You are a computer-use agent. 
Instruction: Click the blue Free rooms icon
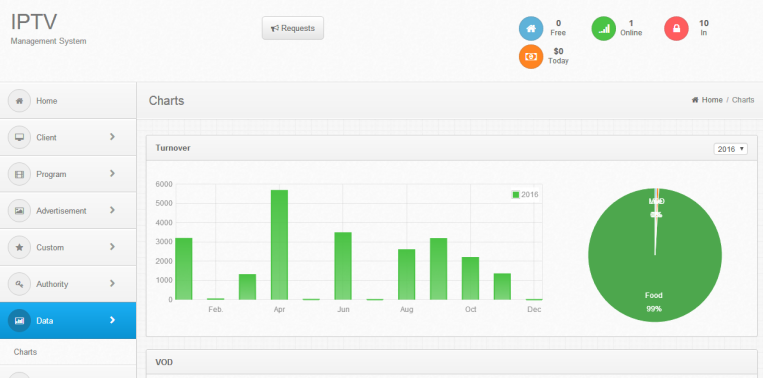pos(531,28)
